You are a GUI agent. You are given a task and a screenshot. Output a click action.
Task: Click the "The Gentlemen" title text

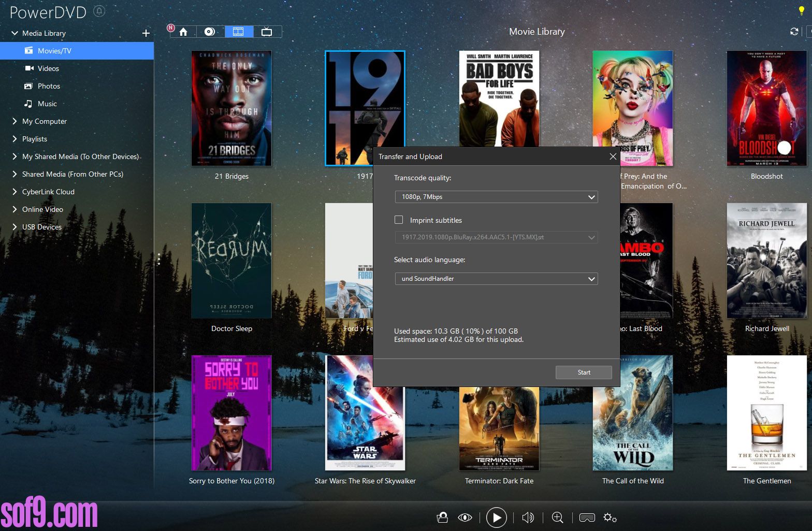tap(766, 481)
